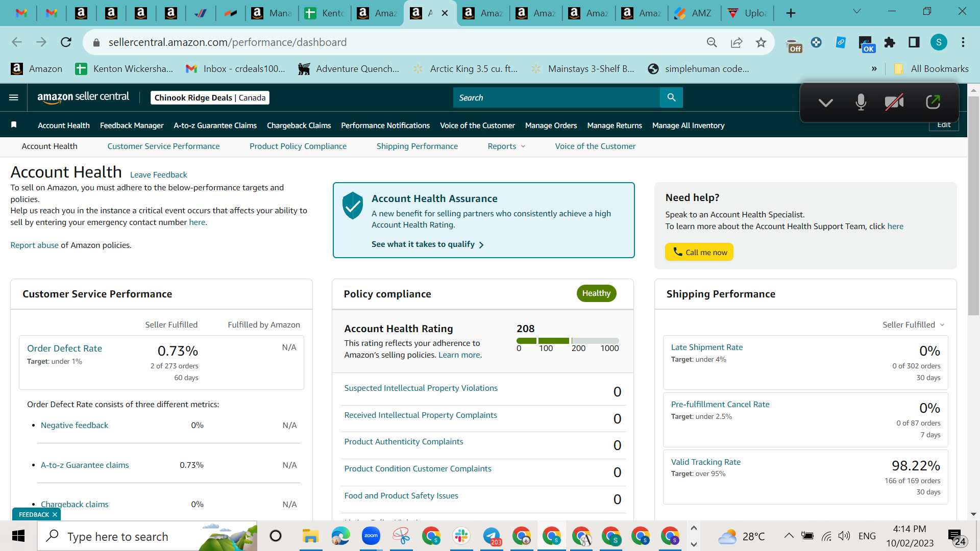Open Suspected Intellectual Property Violations link

pyautogui.click(x=421, y=388)
